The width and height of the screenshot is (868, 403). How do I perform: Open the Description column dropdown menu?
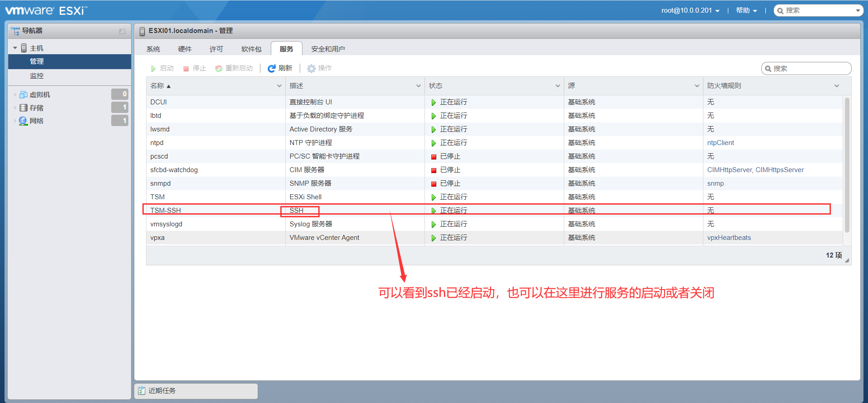419,86
